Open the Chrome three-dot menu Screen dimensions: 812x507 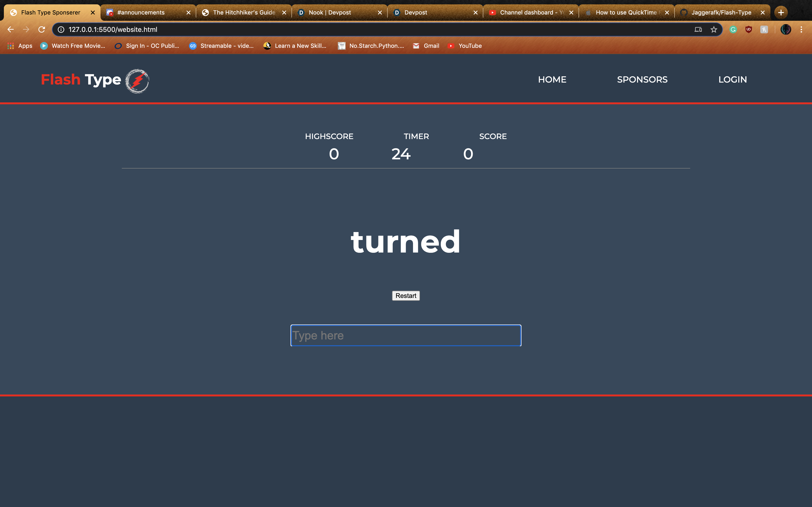tap(801, 29)
